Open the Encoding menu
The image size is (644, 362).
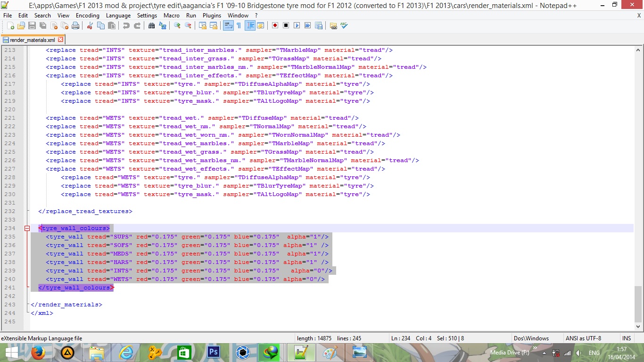[x=88, y=15]
